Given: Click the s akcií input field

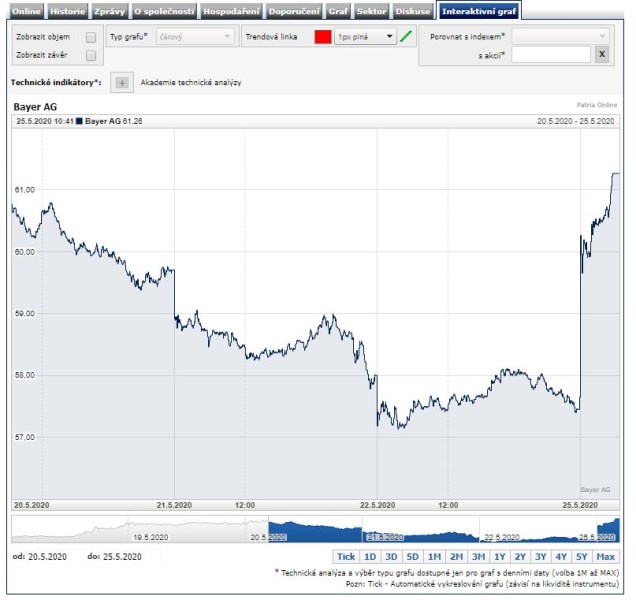Looking at the screenshot, I should click(x=551, y=54).
